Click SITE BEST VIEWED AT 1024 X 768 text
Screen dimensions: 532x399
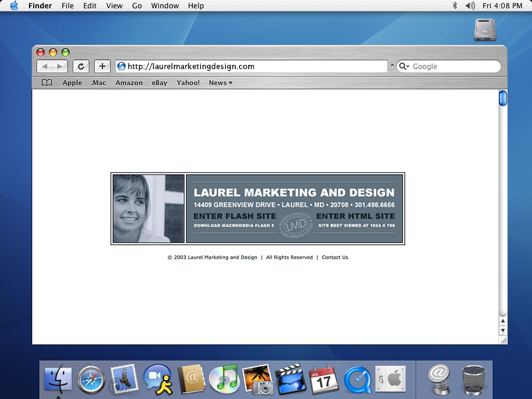(356, 225)
